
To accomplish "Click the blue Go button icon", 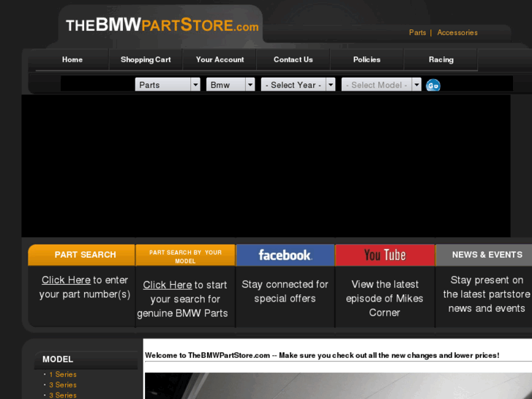I will click(433, 85).
